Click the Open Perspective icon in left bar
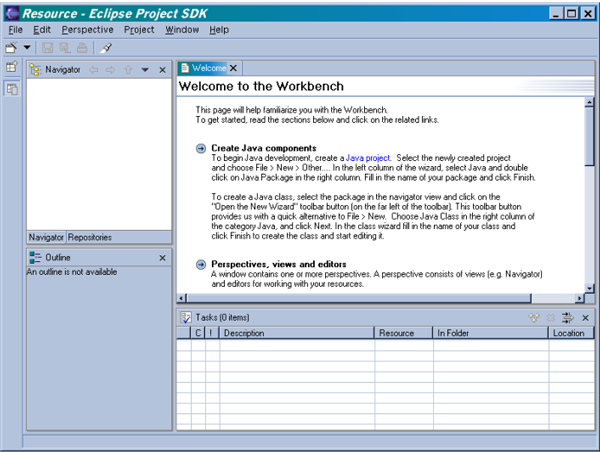Viewport: 600px width, 452px height. point(11,68)
